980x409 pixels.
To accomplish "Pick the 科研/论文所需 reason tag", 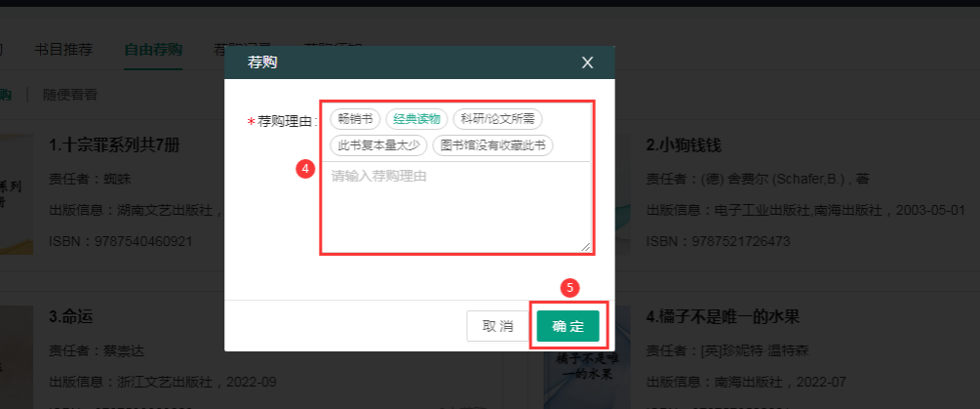I will point(497,119).
